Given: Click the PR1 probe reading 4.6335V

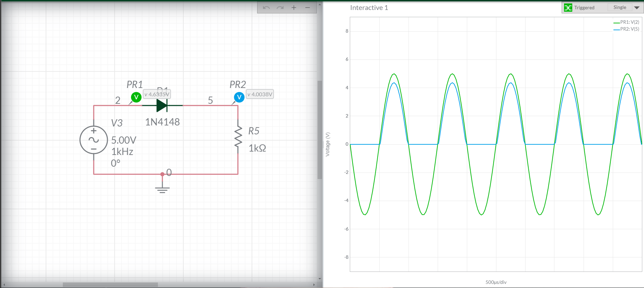Looking at the screenshot, I should point(157,94).
